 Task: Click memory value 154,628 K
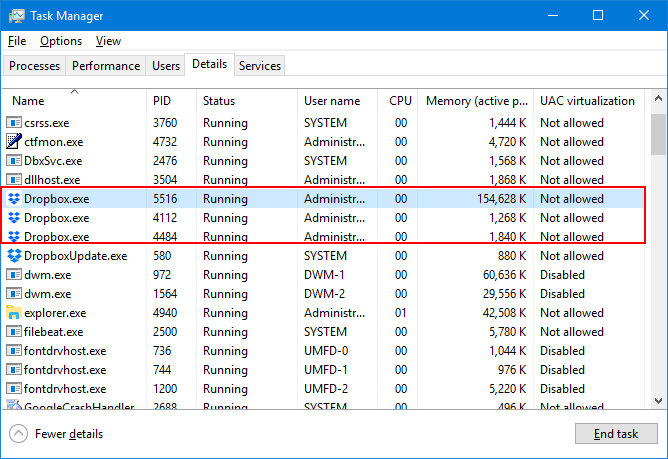click(x=501, y=199)
